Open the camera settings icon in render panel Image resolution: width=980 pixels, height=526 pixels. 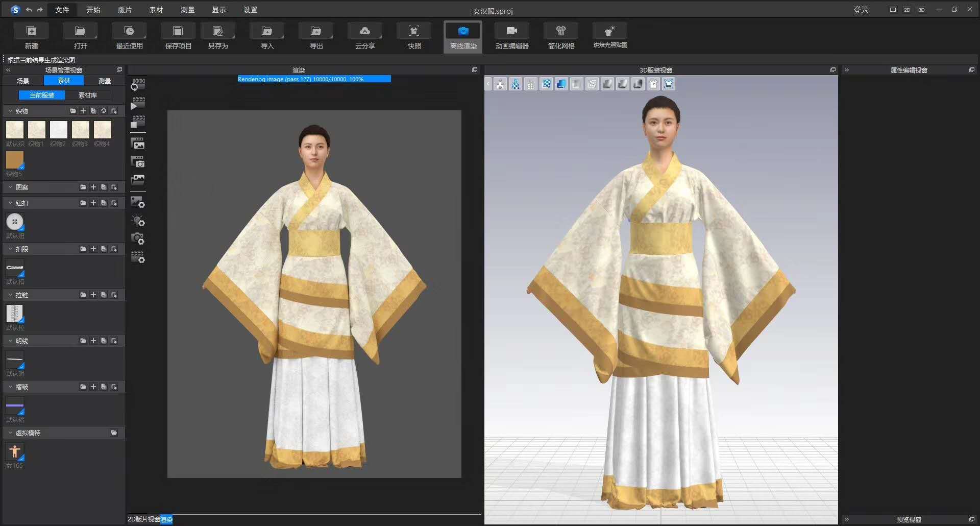pos(138,239)
